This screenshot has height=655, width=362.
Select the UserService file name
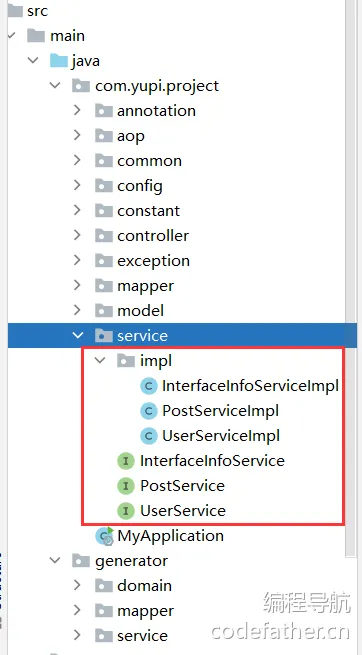183,510
